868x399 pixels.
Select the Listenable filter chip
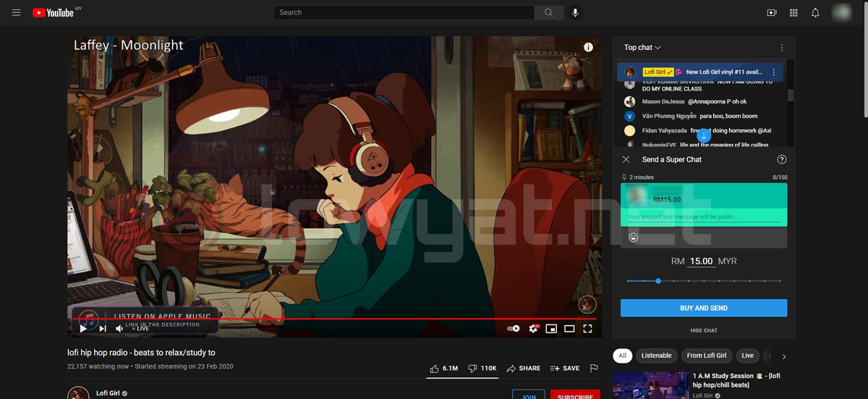[657, 356]
